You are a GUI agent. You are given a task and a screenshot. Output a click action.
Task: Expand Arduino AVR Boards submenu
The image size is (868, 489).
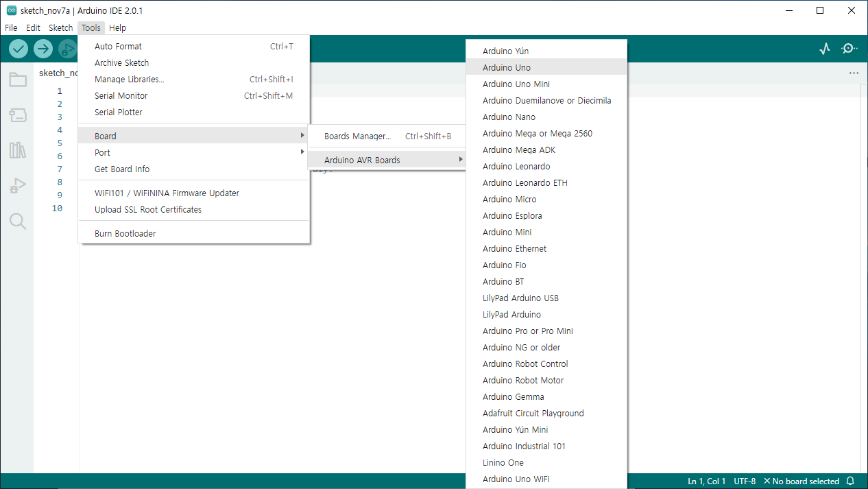pos(387,160)
